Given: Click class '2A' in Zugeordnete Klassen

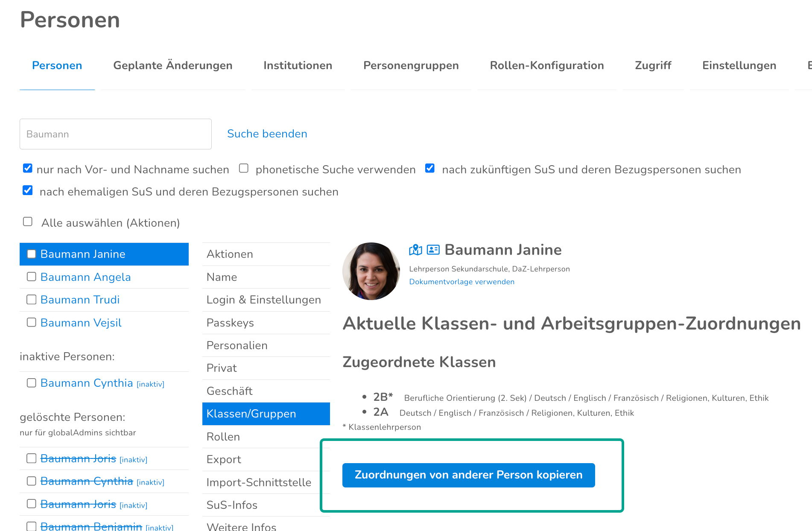Looking at the screenshot, I should [x=381, y=412].
